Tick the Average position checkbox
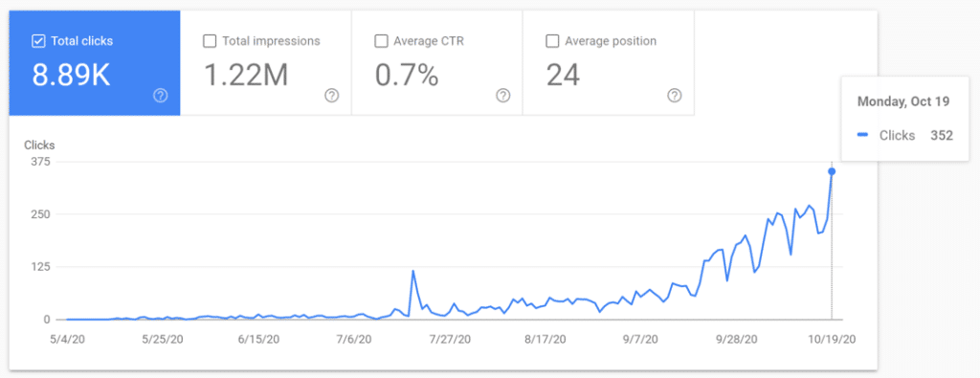The image size is (980, 378). click(x=552, y=41)
